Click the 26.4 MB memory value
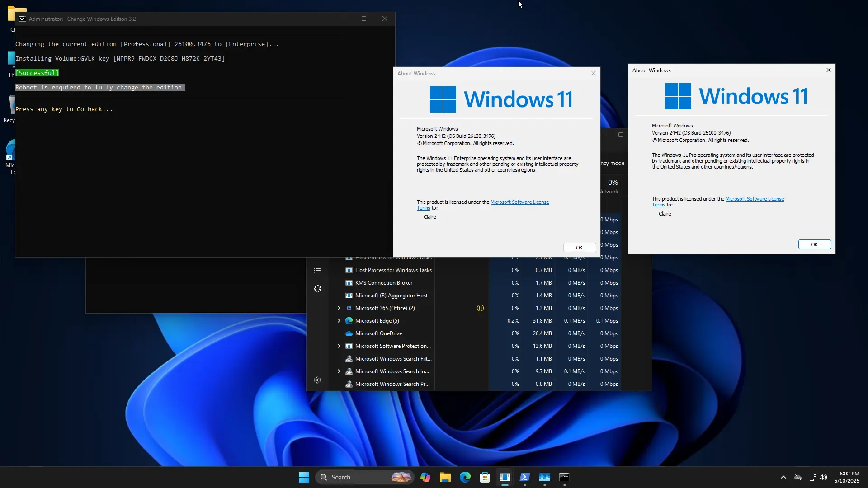The image size is (868, 488). point(542,333)
